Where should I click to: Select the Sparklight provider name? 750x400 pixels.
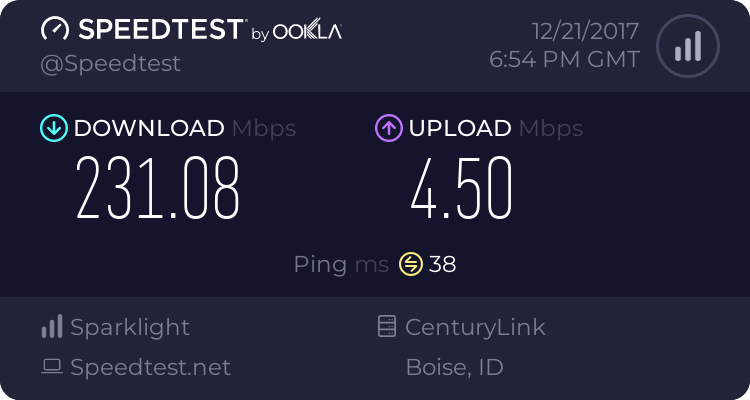tap(129, 327)
